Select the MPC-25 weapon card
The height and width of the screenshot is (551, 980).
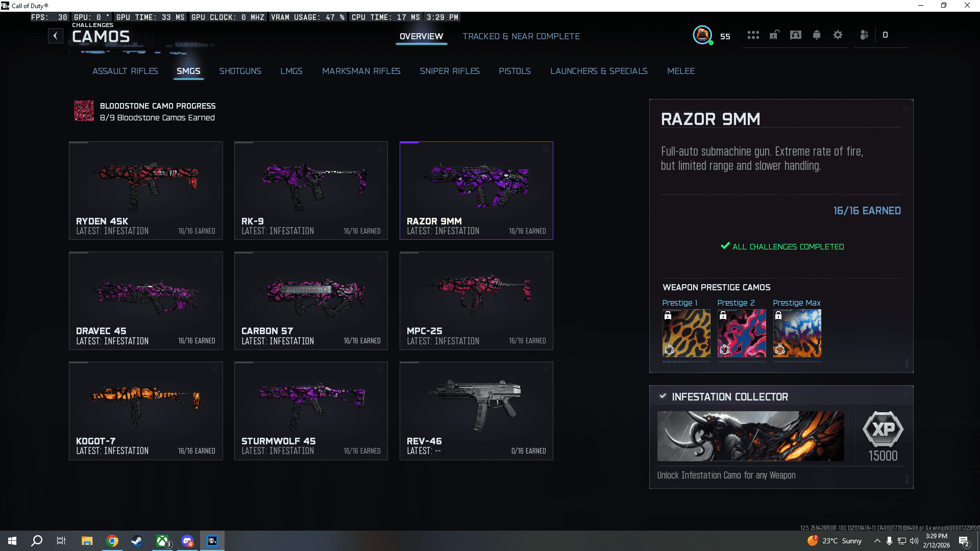click(x=476, y=300)
